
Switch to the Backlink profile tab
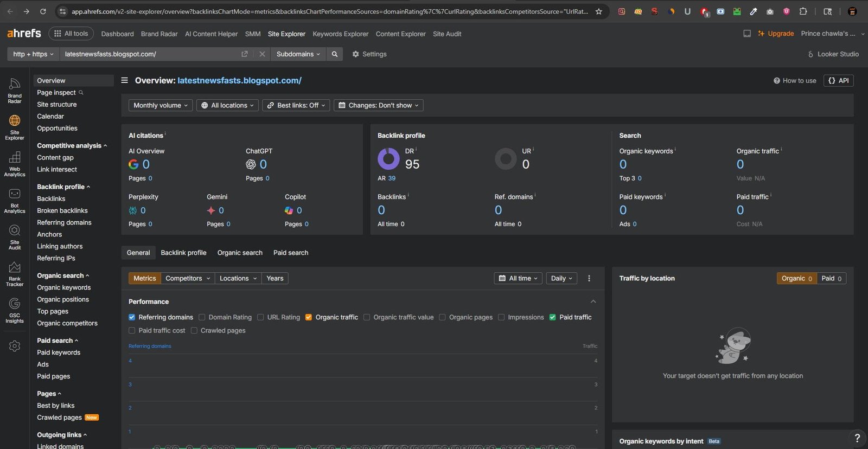(x=183, y=253)
